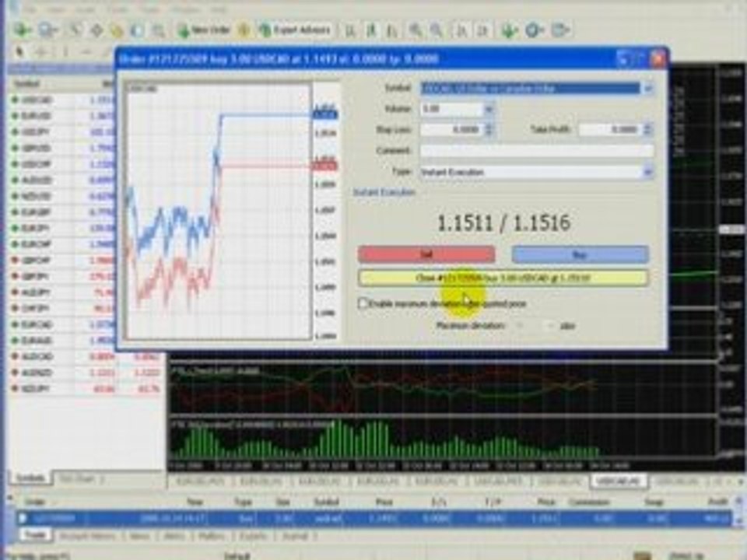The width and height of the screenshot is (747, 560).
Task: Select the horizontal line drawing tool
Action: (x=86, y=51)
